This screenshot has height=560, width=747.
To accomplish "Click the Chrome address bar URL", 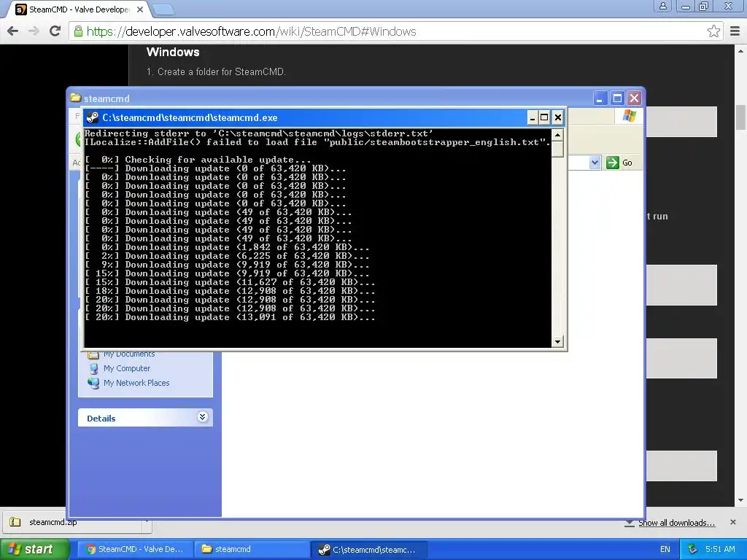I will 251,31.
